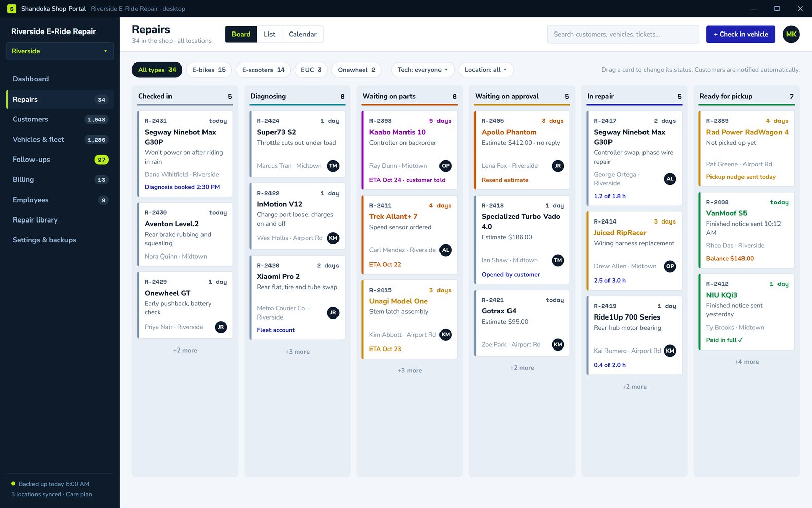Image resolution: width=812 pixels, height=508 pixels.
Task: Click Diagnosis booked 2:30 PM link
Action: pyautogui.click(x=182, y=187)
